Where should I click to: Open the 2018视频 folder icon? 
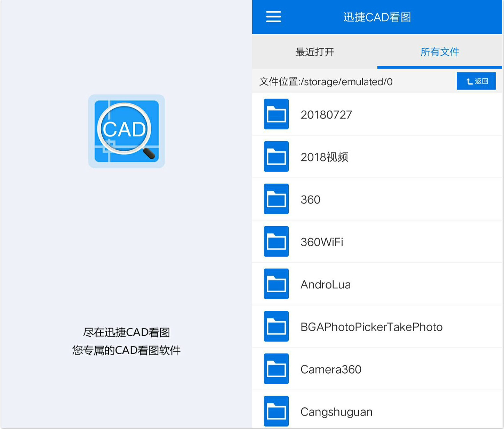pyautogui.click(x=276, y=157)
